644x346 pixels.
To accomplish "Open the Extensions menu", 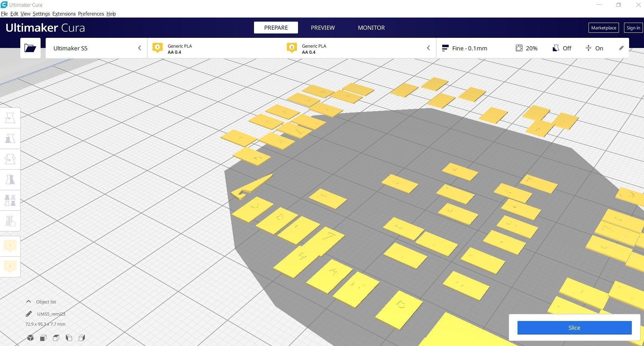I will [64, 14].
